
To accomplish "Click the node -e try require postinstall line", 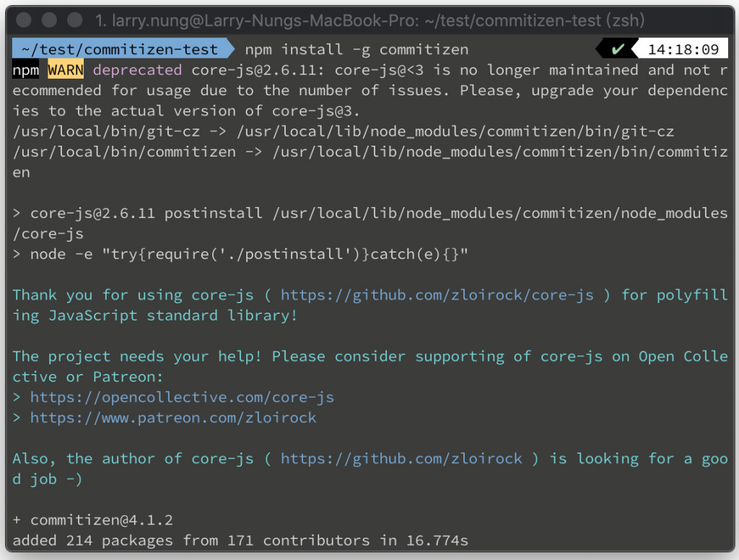I will click(240, 255).
